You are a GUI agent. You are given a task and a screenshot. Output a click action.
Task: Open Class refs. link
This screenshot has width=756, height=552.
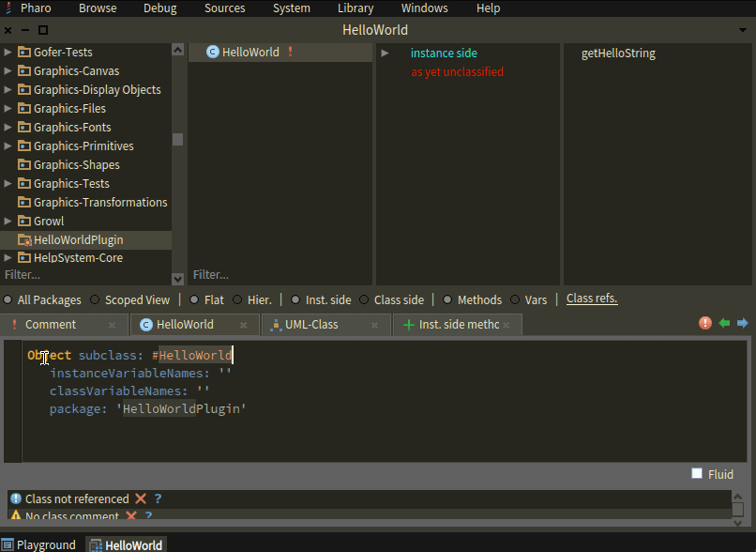(x=591, y=299)
